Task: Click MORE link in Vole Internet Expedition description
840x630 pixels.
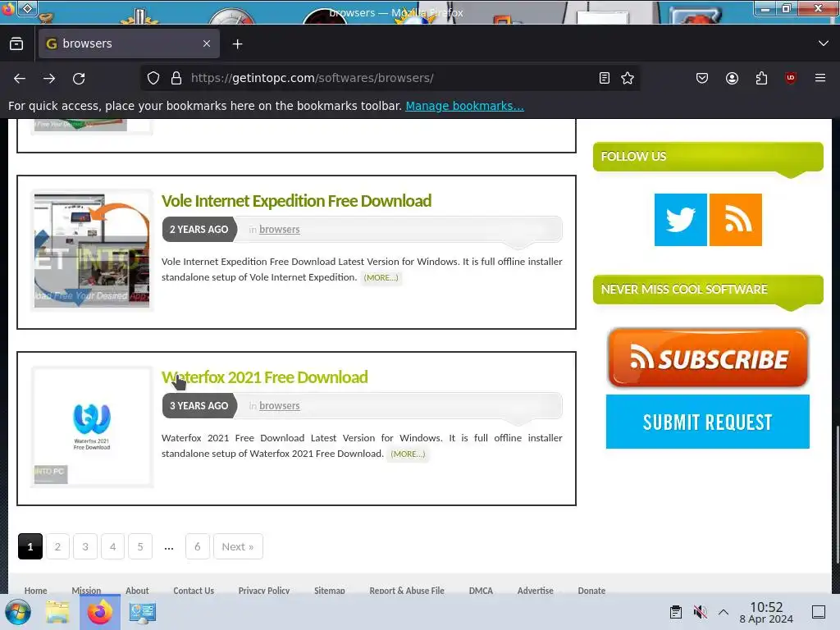Action: coord(381,277)
